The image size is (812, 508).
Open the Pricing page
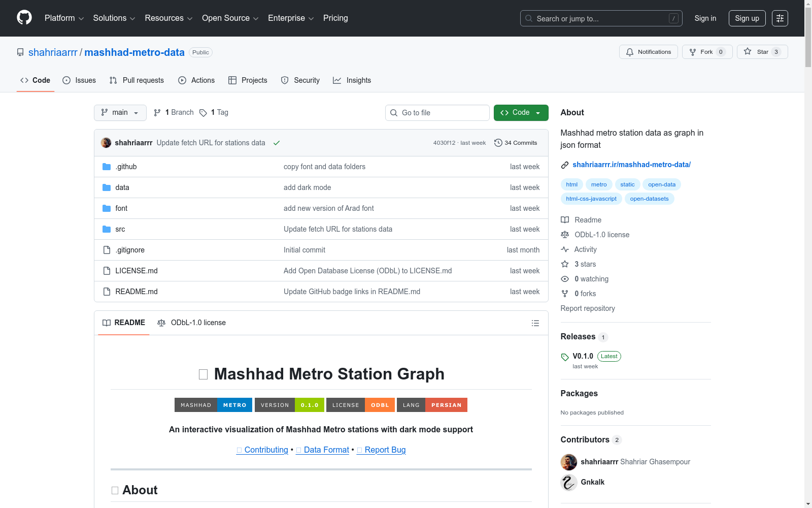335,18
